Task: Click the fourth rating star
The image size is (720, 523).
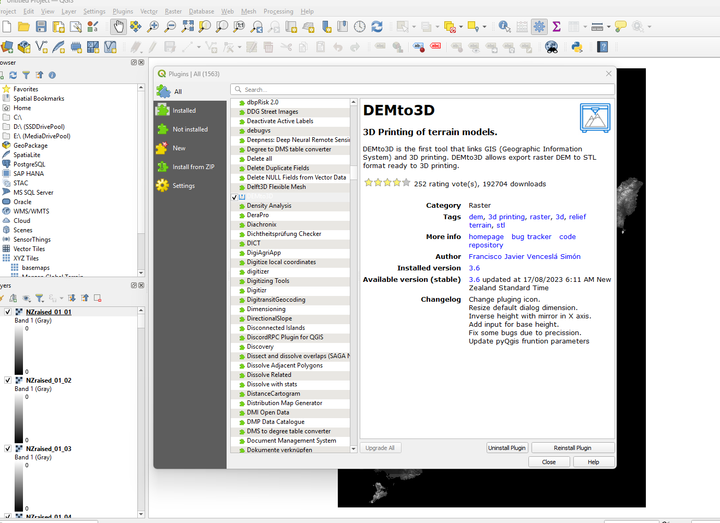Action: 397,183
